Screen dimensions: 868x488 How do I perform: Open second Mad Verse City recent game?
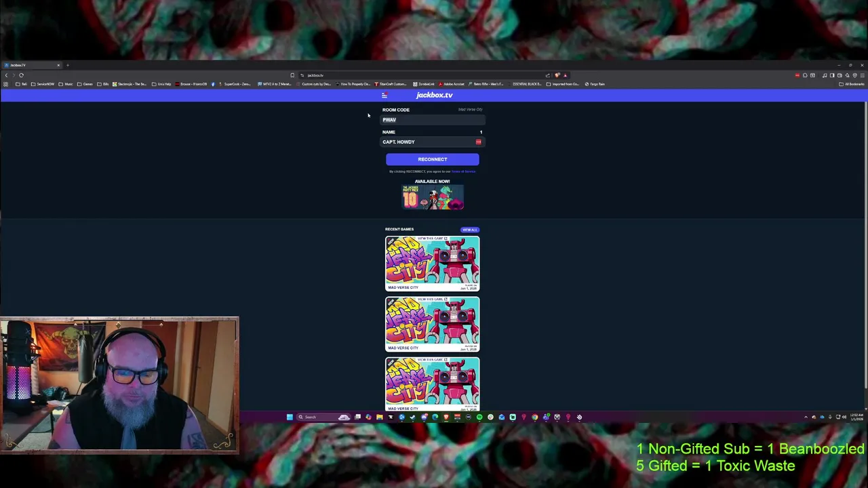pyautogui.click(x=432, y=324)
